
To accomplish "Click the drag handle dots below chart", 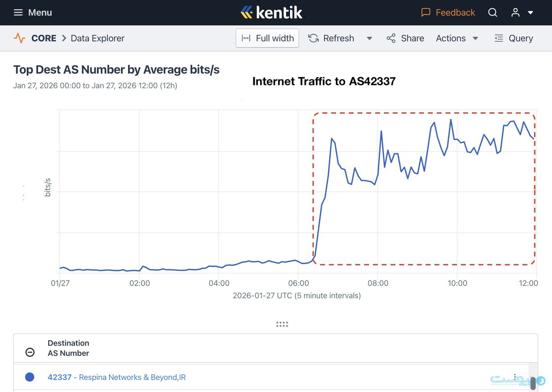I will (x=282, y=324).
